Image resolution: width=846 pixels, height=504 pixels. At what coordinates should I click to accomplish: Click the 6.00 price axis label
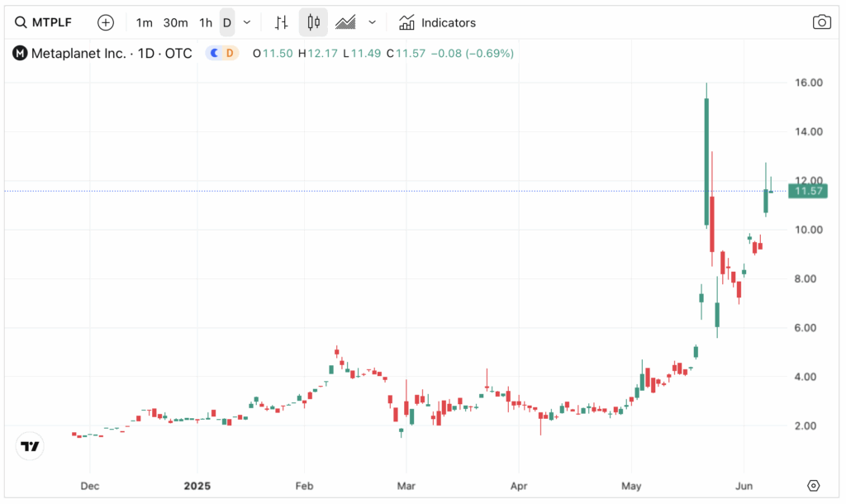(805, 328)
